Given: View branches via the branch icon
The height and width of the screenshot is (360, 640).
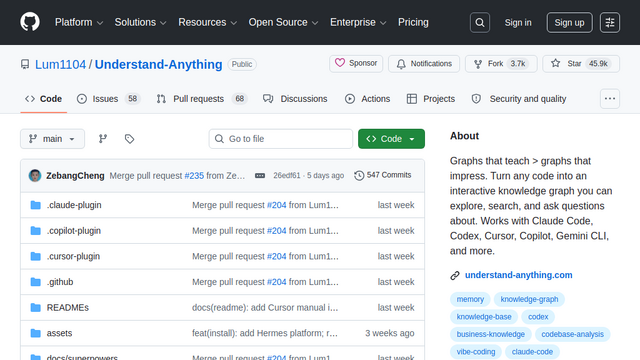Looking at the screenshot, I should click(x=103, y=139).
